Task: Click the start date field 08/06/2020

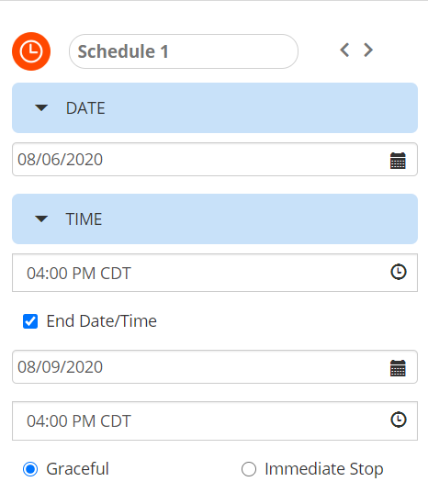Action: click(215, 160)
